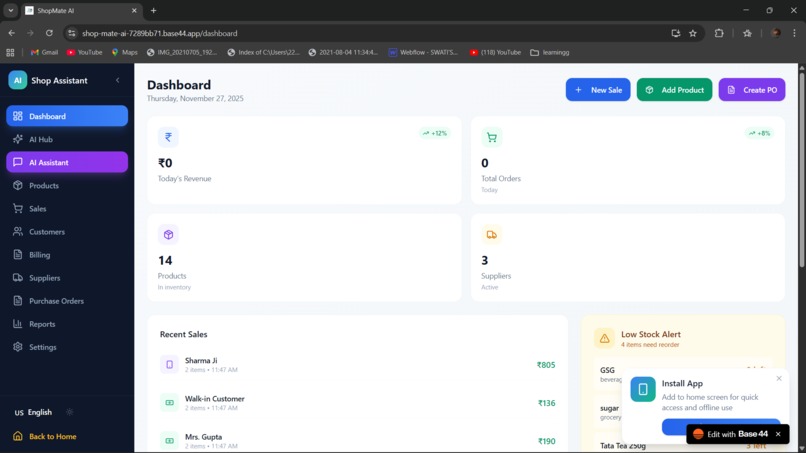
Task: Click the warning icon in Low Stock Alert
Action: point(604,338)
